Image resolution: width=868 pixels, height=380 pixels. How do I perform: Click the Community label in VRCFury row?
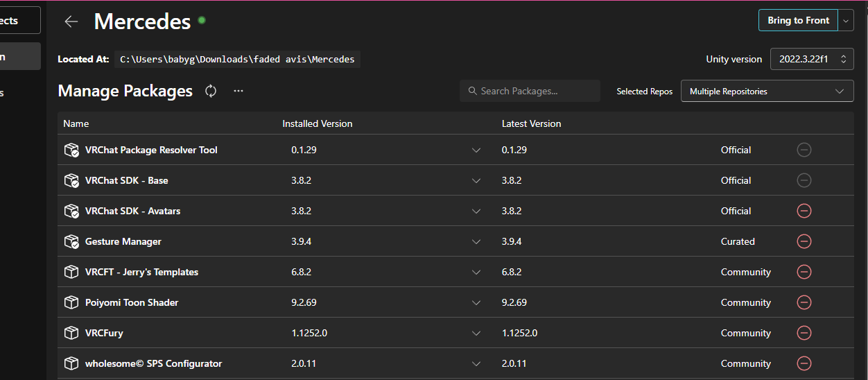click(x=746, y=333)
